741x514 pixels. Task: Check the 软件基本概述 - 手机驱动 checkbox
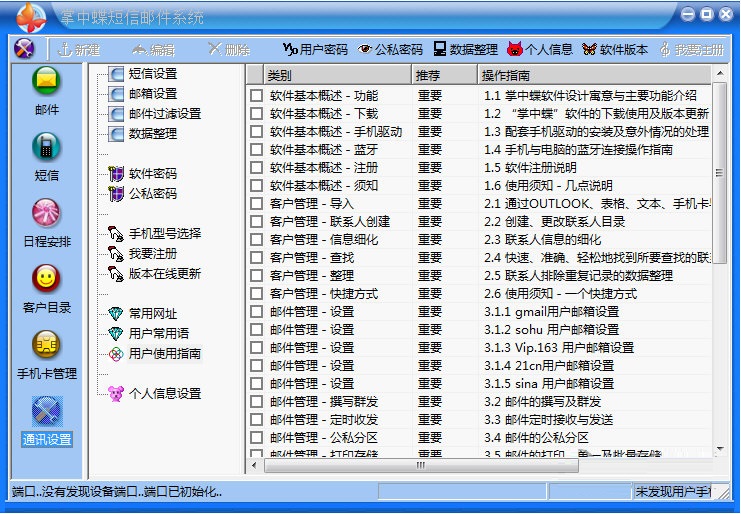[x=257, y=132]
